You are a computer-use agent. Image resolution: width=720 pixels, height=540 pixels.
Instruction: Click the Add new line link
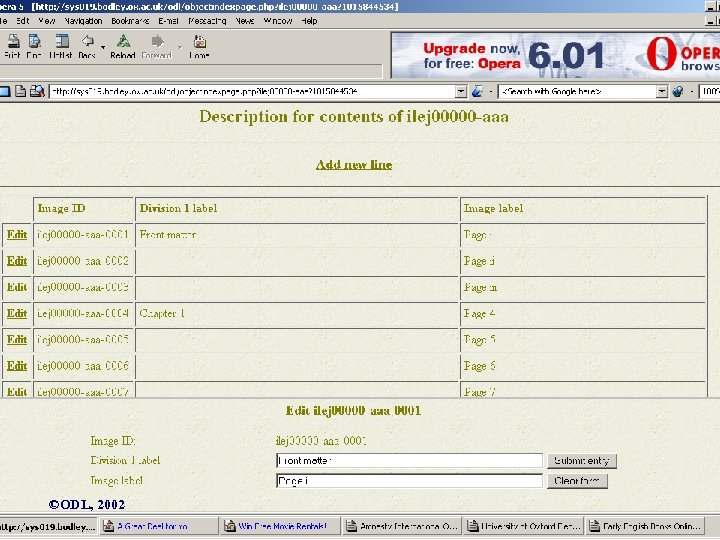(x=354, y=164)
